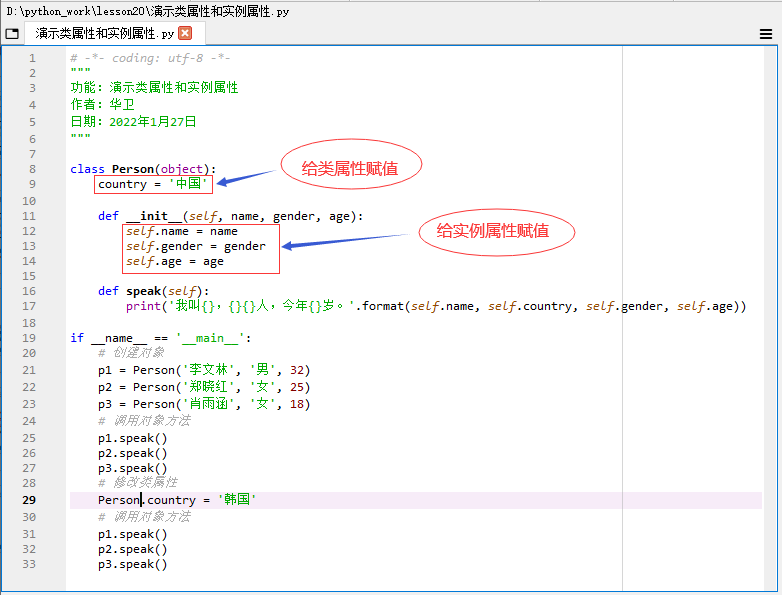This screenshot has width=782, height=595.
Task: Click the '# 修改类属性' comment
Action: 138,483
